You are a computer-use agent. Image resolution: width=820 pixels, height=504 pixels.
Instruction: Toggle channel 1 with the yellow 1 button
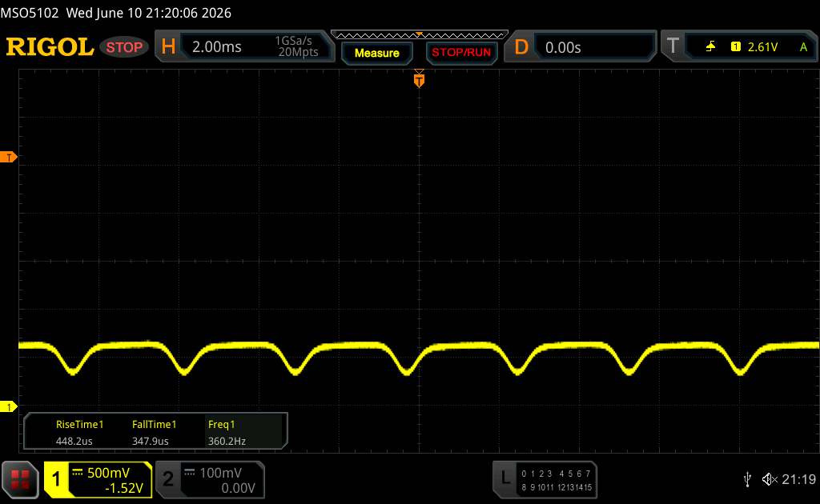tap(56, 479)
